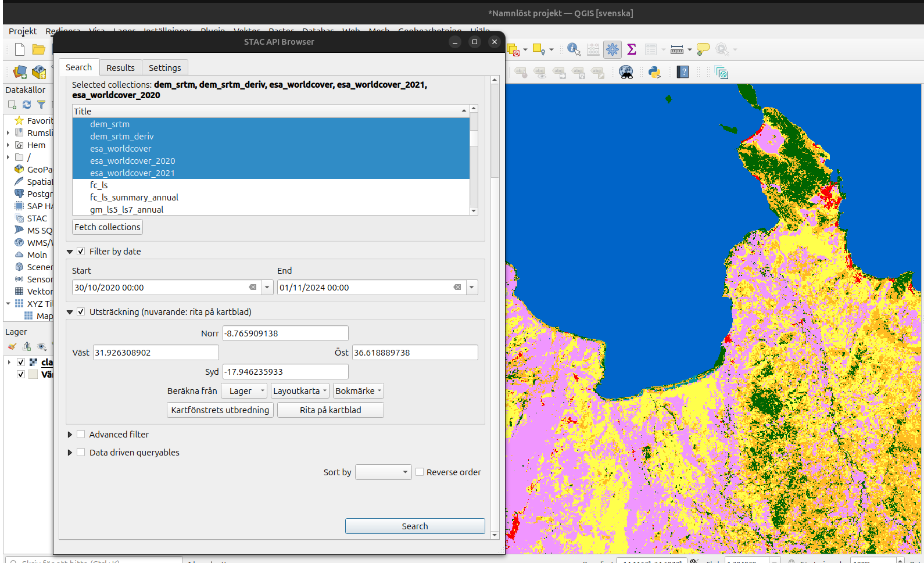Click the Väst coordinate input field
This screenshot has width=924, height=563.
(x=156, y=353)
